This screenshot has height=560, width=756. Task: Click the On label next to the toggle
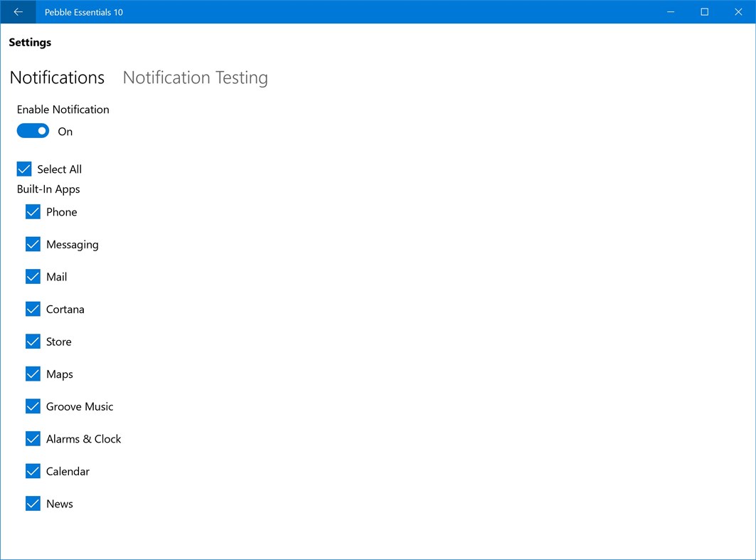65,131
